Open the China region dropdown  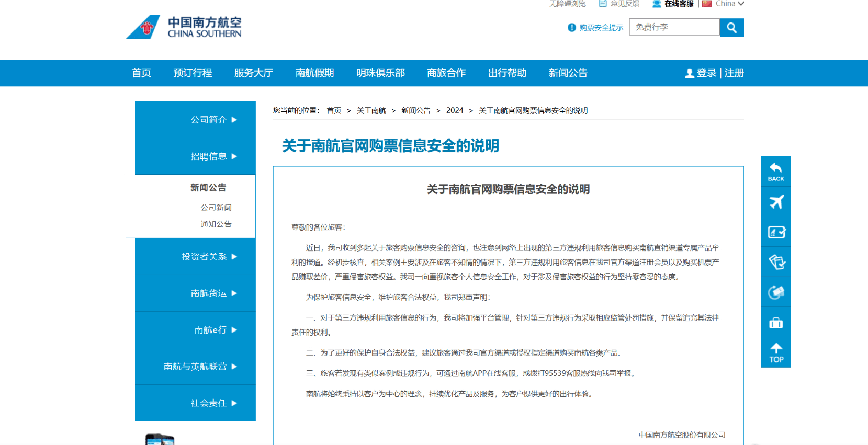(x=730, y=4)
